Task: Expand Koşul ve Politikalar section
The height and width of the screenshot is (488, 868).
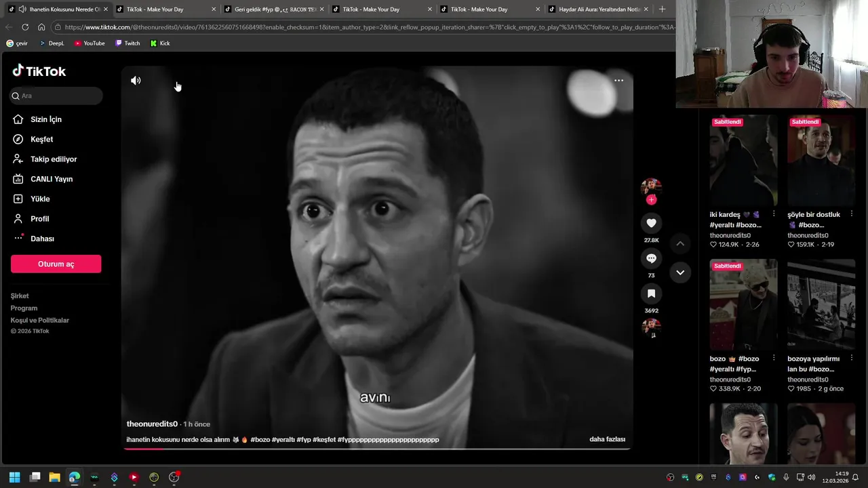Action: pyautogui.click(x=40, y=321)
